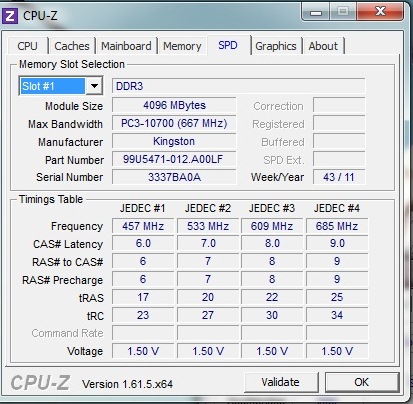This screenshot has height=404, width=413.
Task: Click the OK button
Action: (362, 382)
